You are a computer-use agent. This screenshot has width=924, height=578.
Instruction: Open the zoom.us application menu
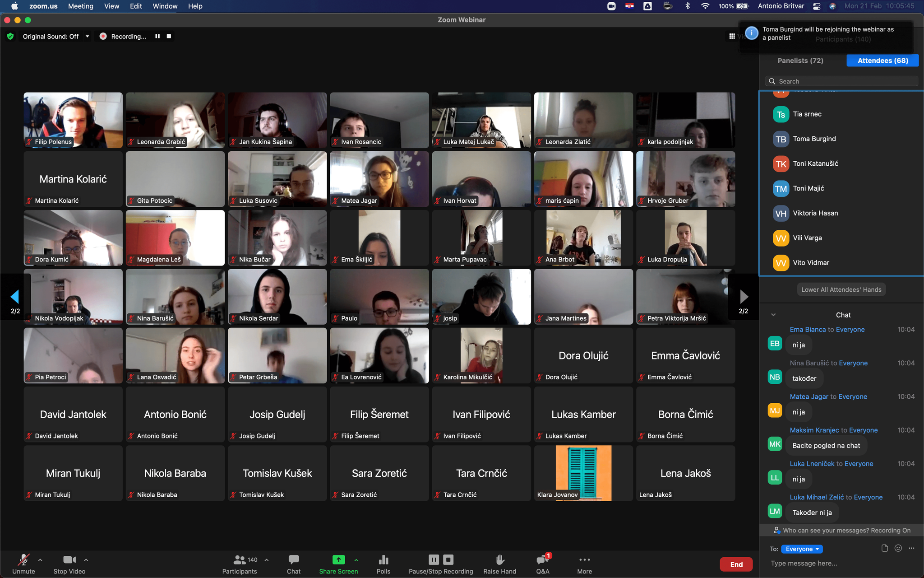pyautogui.click(x=43, y=6)
